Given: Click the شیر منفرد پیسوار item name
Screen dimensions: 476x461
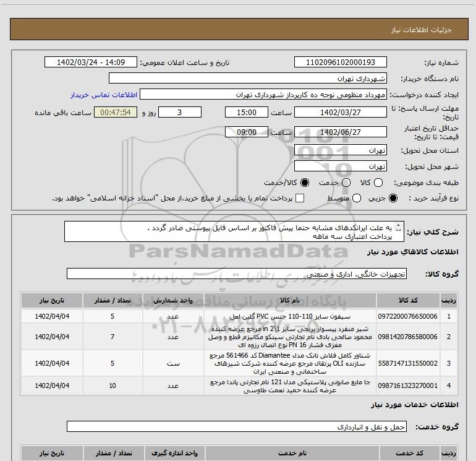Looking at the screenshot, I should (290, 337).
